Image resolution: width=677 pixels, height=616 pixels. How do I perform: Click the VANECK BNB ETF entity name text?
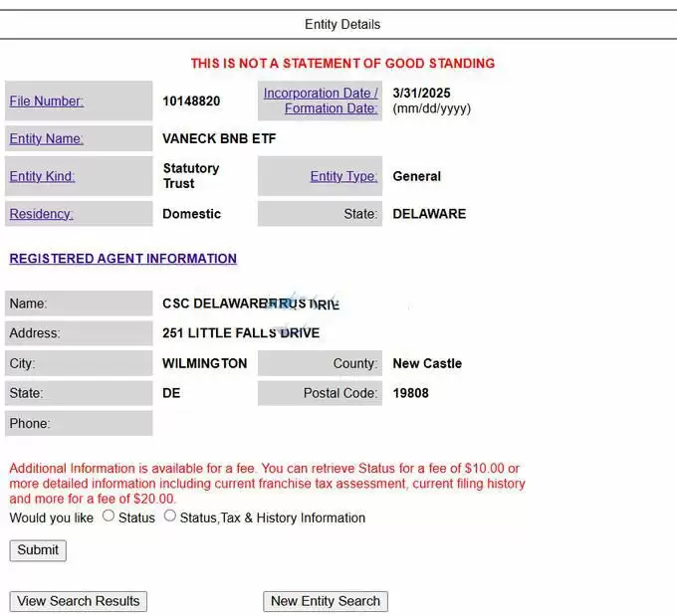219,138
